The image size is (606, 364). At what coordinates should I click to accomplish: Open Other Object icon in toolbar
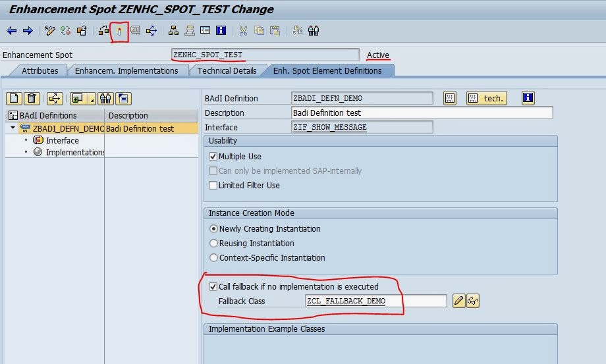(82, 31)
